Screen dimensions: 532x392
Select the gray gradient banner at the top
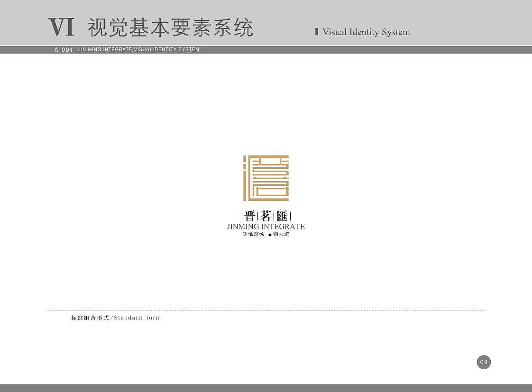click(x=266, y=23)
